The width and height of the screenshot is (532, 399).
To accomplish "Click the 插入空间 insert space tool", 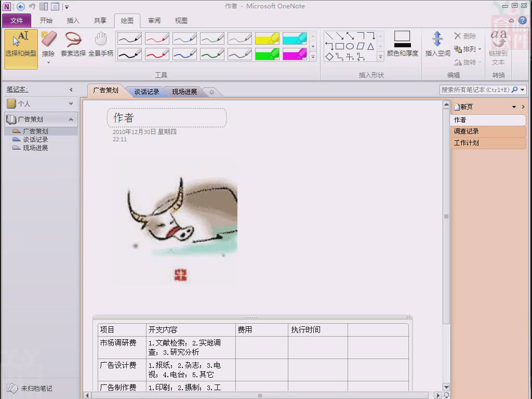I will pyautogui.click(x=437, y=44).
